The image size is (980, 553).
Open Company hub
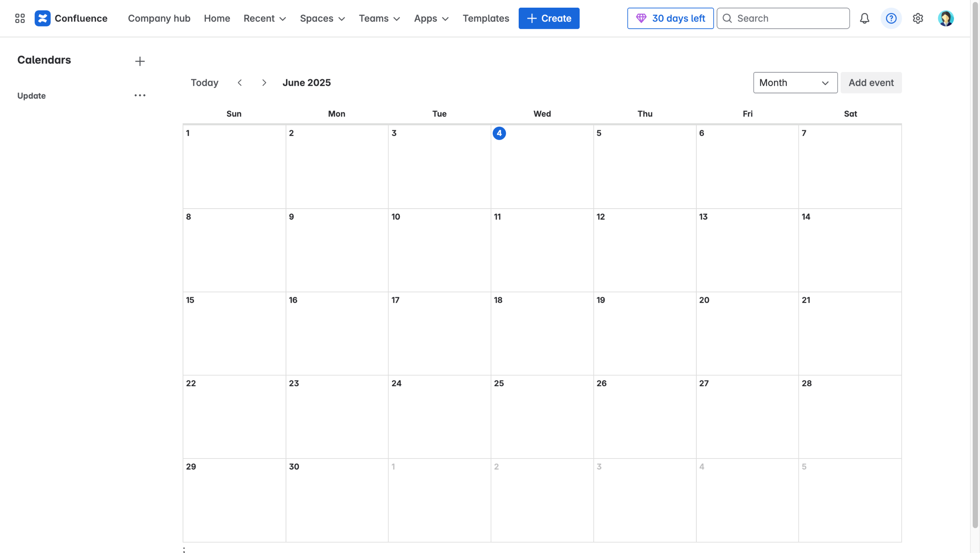pos(159,18)
